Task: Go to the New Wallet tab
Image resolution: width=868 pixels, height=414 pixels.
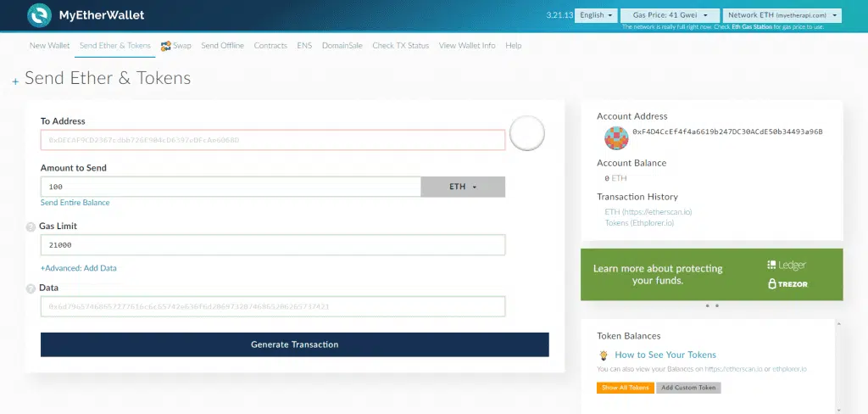Action: [50, 46]
